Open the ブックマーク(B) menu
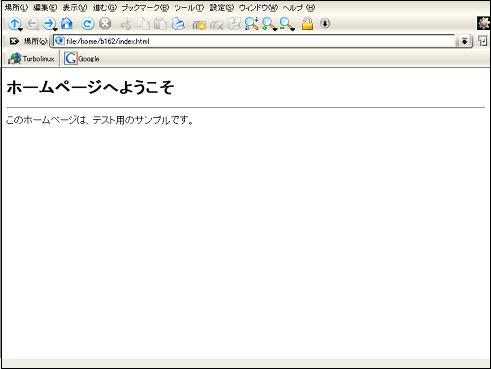Screen dimensions: 491x369 (145, 8)
